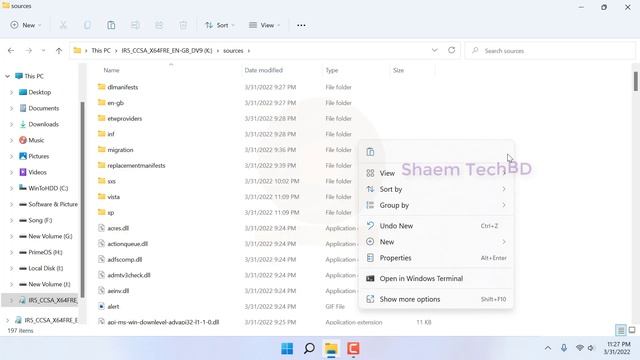Expand the WinToHDD (C:) tree node

point(11,188)
